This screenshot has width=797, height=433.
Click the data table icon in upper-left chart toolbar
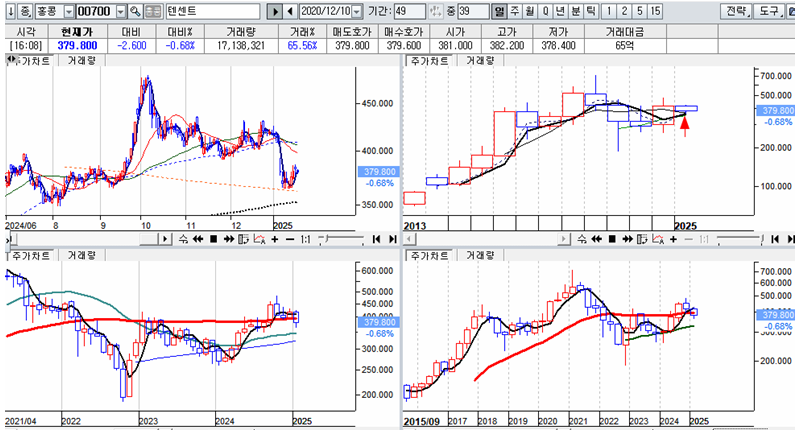pyautogui.click(x=243, y=239)
